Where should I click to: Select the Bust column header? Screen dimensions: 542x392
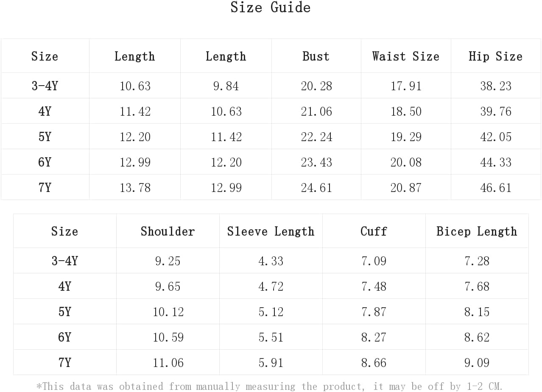click(x=316, y=56)
